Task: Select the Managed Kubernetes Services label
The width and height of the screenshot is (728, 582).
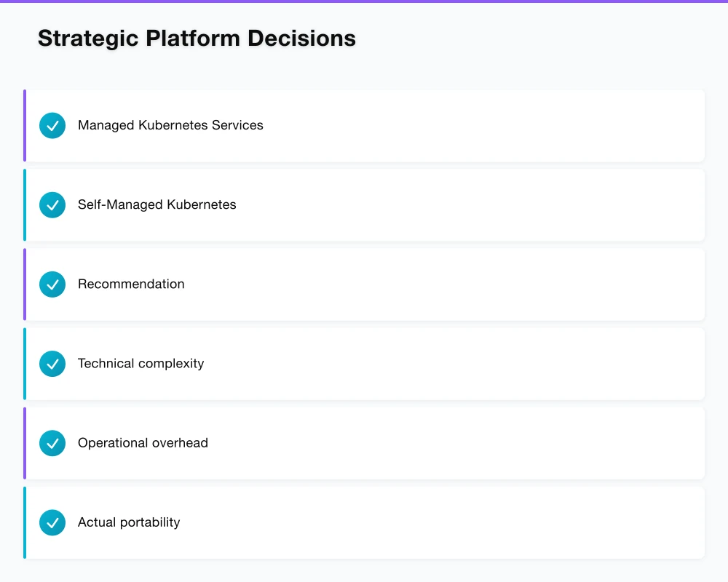Action: [x=170, y=125]
